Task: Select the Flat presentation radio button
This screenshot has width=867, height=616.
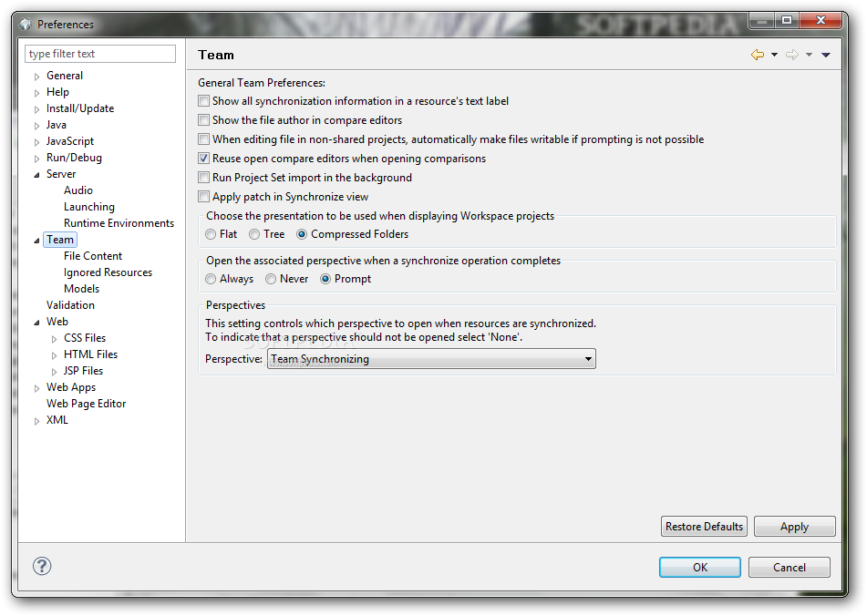Action: [x=210, y=234]
